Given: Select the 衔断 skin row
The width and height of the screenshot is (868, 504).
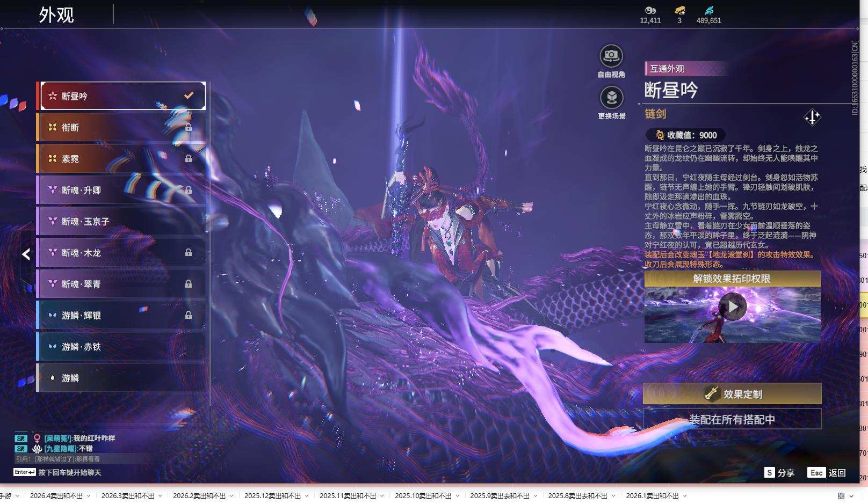Looking at the screenshot, I should [x=121, y=127].
